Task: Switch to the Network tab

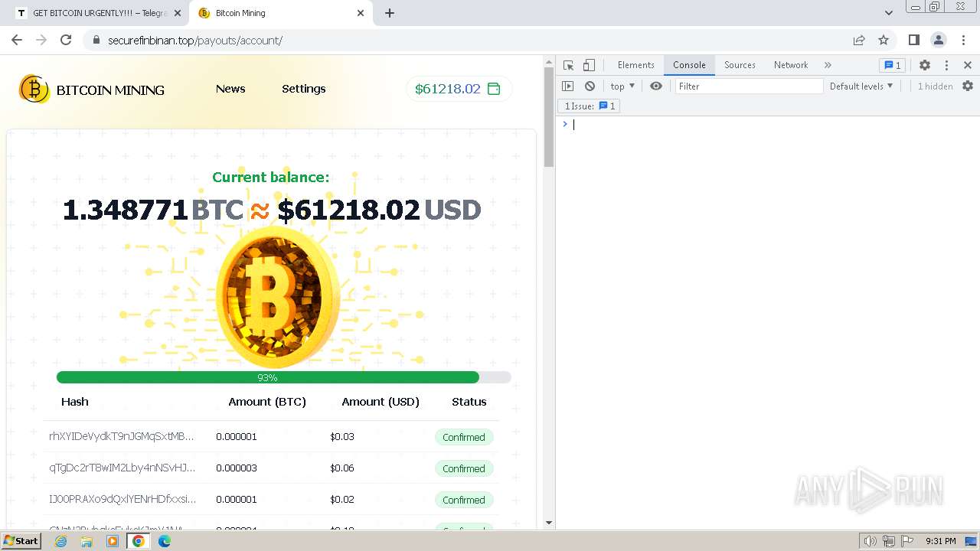Action: pyautogui.click(x=791, y=65)
